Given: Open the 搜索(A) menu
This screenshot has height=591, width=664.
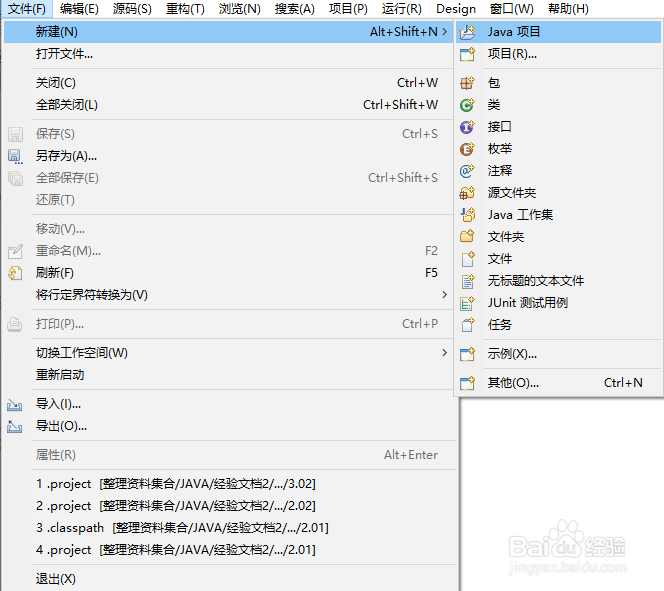Looking at the screenshot, I should pos(295,9).
